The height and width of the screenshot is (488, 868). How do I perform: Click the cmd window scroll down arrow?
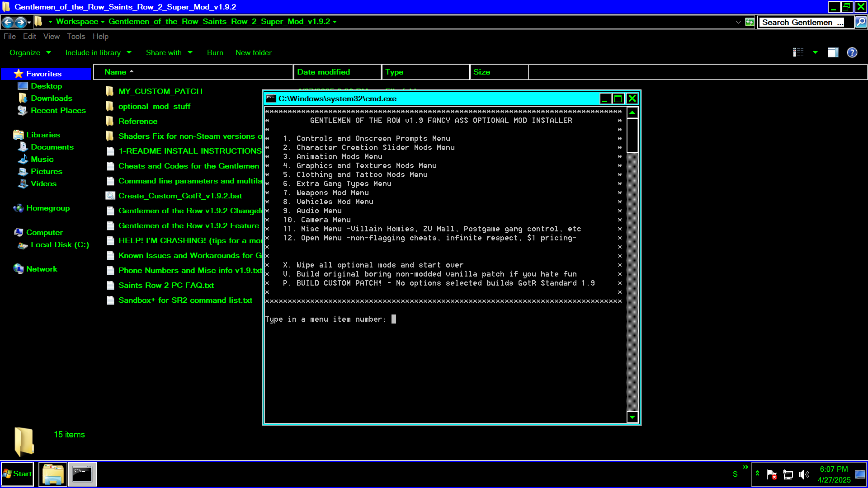coord(632,417)
